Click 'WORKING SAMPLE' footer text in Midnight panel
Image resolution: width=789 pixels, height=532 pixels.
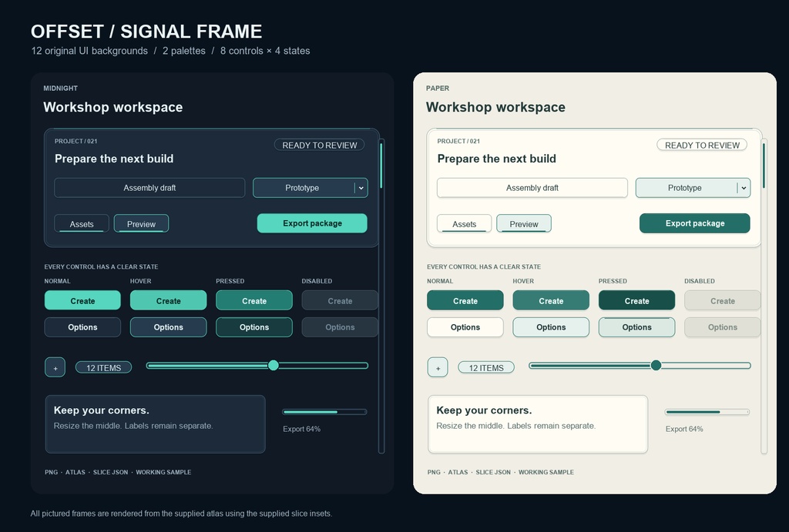click(163, 472)
